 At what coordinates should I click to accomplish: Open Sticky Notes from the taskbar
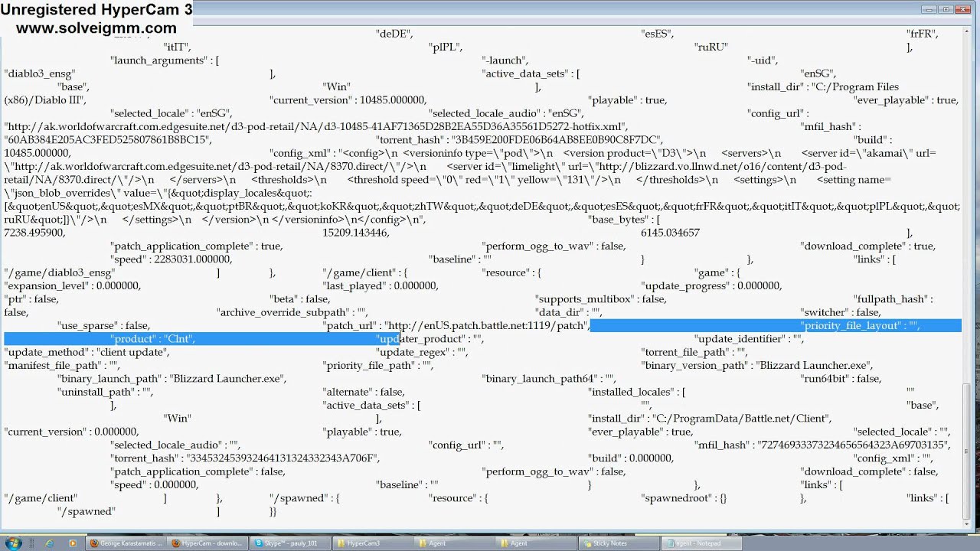click(619, 543)
